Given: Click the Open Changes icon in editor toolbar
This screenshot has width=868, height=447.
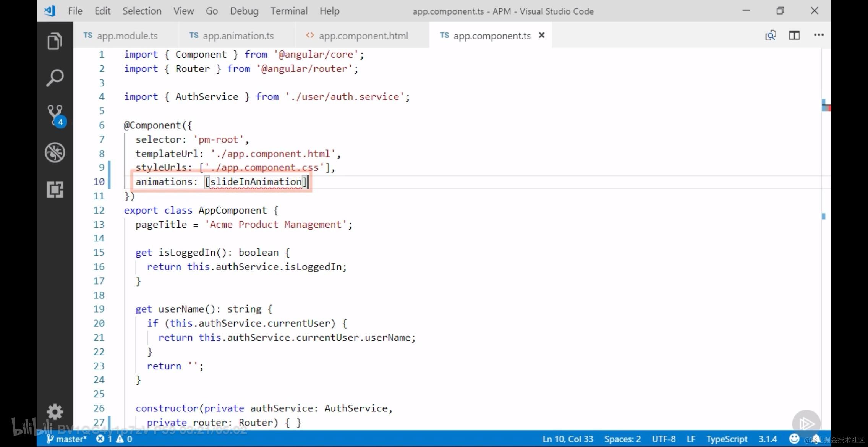Looking at the screenshot, I should click(x=770, y=36).
